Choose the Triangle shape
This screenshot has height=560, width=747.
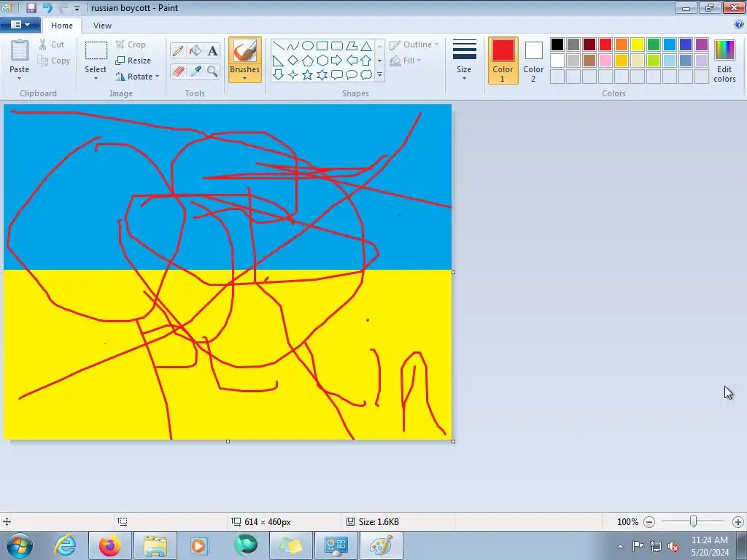pyautogui.click(x=366, y=46)
